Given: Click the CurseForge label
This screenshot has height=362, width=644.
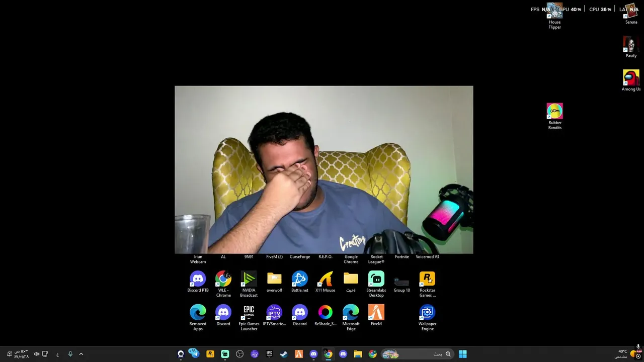Looking at the screenshot, I should [300, 256].
